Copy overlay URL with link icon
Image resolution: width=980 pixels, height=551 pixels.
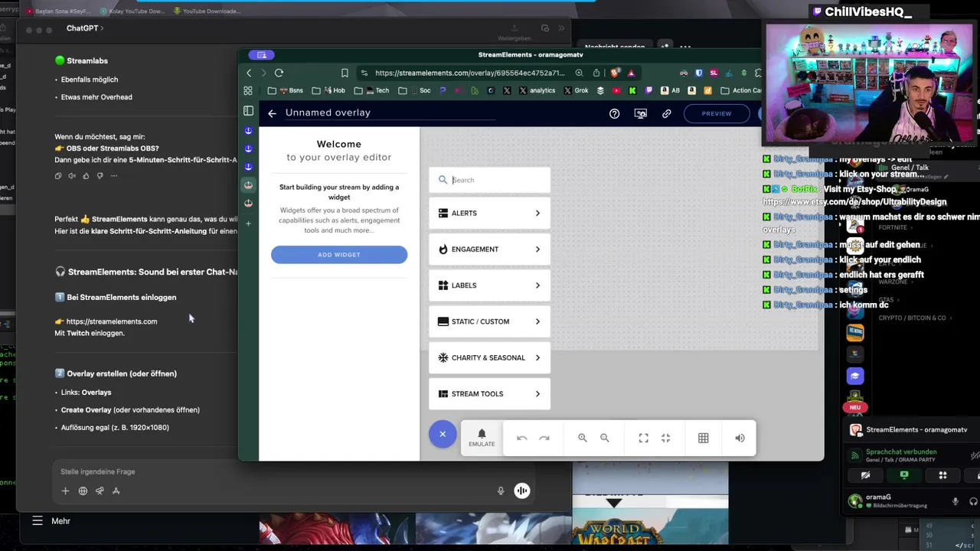[x=667, y=113]
